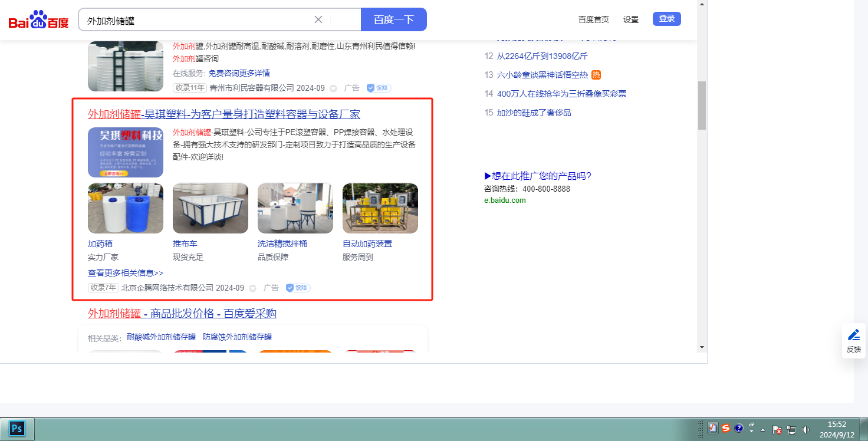Viewport: 868px width, 441px height.
Task: Click the 收录11年 badge
Action: [190, 88]
